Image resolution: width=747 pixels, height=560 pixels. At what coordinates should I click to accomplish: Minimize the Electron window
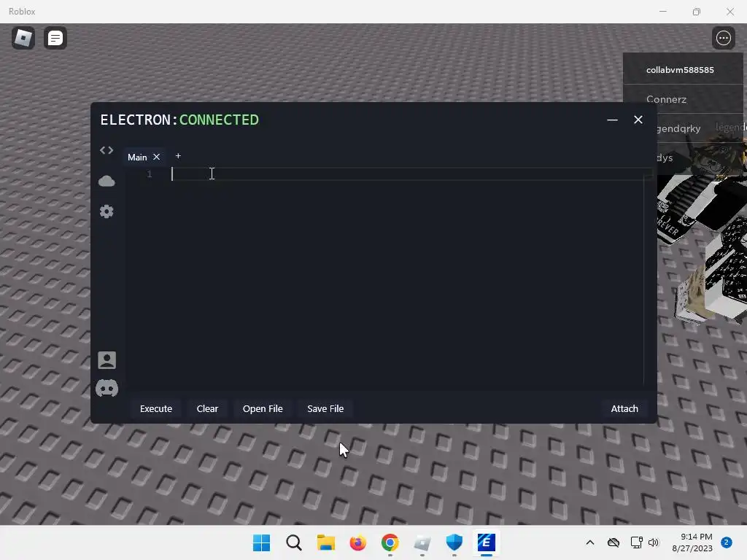tap(612, 120)
